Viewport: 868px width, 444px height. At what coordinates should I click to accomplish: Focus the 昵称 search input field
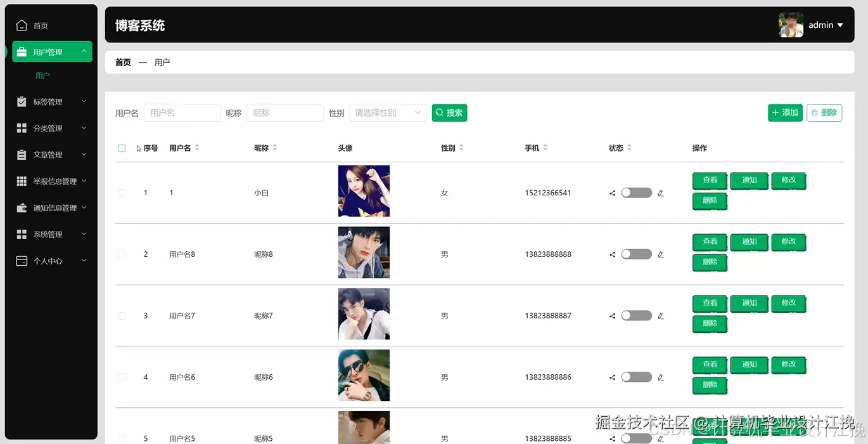[285, 113]
